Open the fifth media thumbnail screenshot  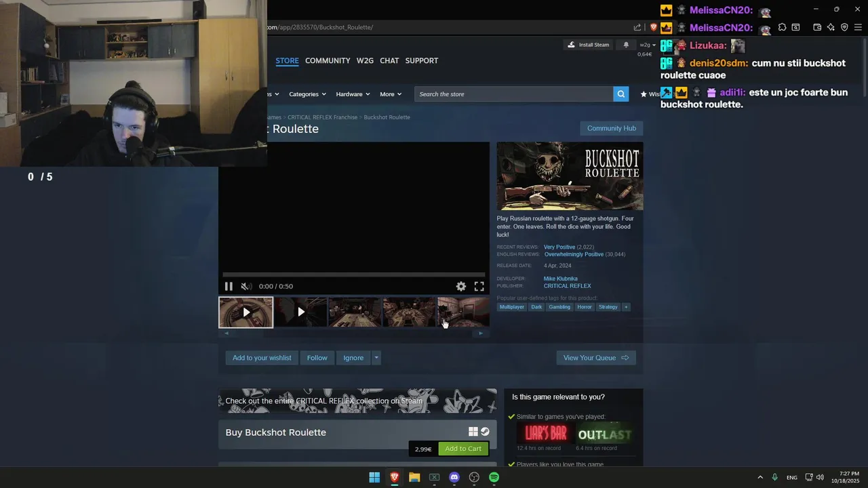463,312
